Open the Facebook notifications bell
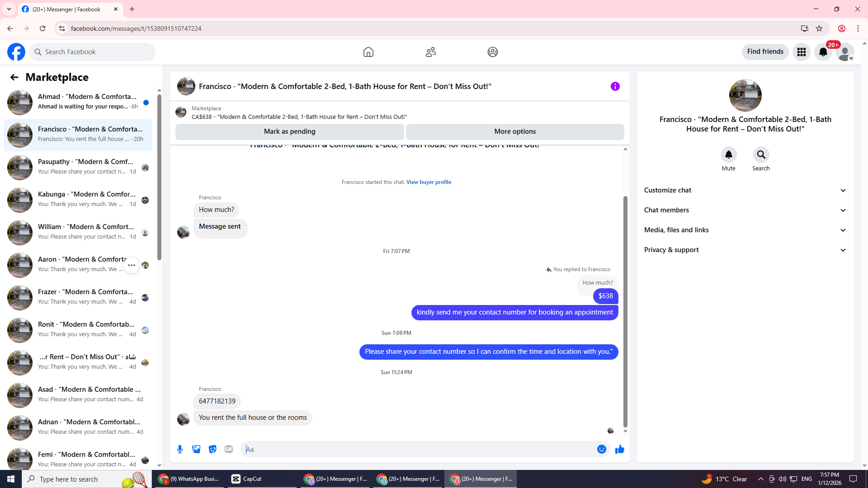 823,52
